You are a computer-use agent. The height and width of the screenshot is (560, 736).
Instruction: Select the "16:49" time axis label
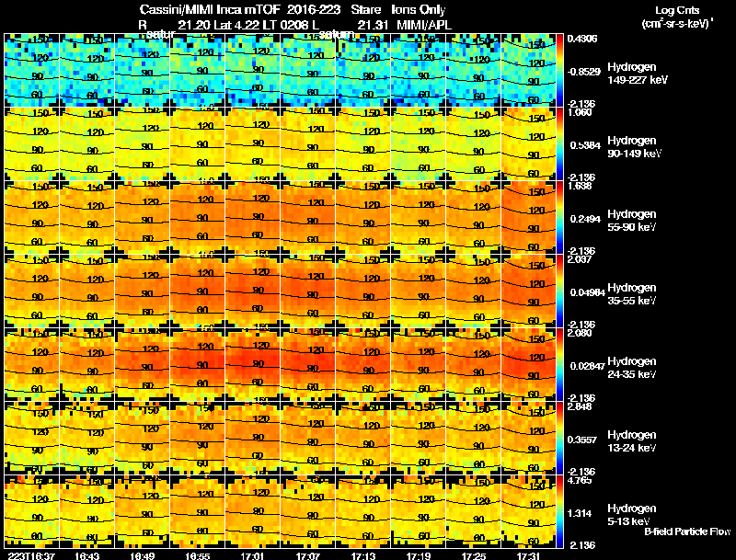(x=143, y=555)
